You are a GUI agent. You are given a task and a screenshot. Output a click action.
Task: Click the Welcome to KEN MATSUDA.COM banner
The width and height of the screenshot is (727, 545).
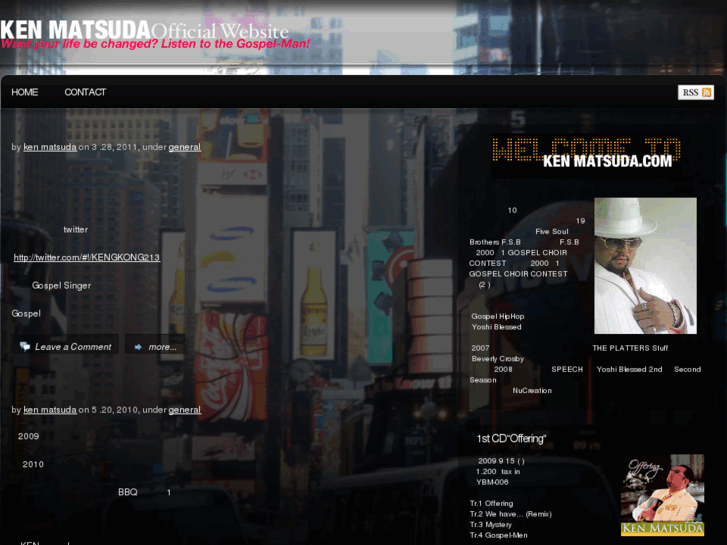tap(586, 156)
